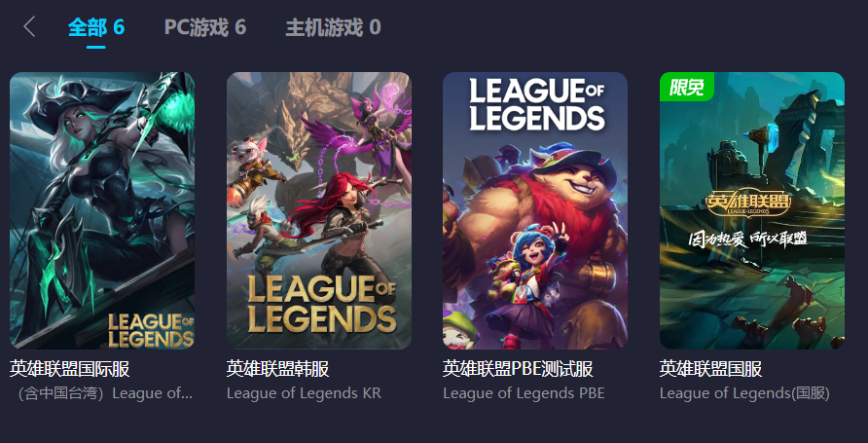Viewport: 868px width, 443px height.
Task: Click the 英雄联盟国际服 title text
Action: (70, 369)
